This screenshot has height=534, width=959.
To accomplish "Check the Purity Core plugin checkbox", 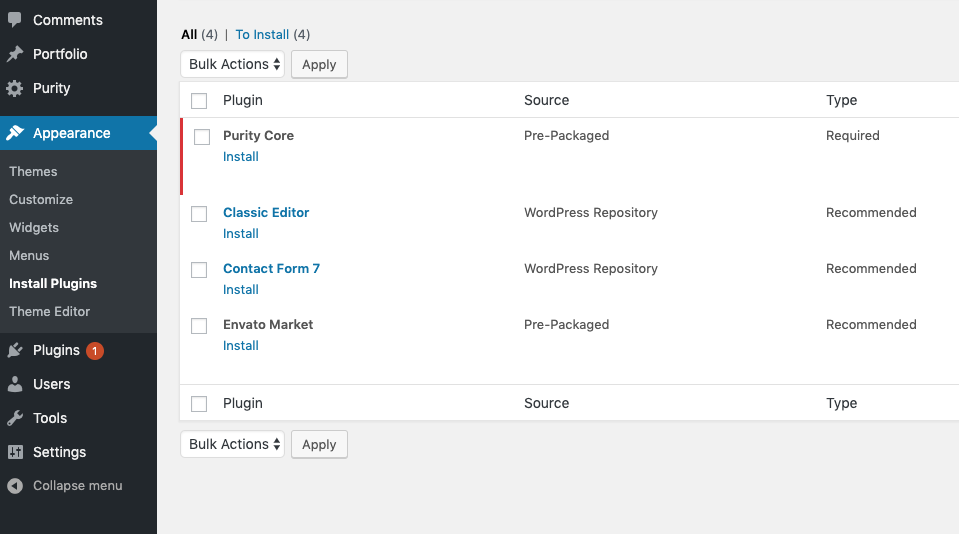I will pos(202,136).
